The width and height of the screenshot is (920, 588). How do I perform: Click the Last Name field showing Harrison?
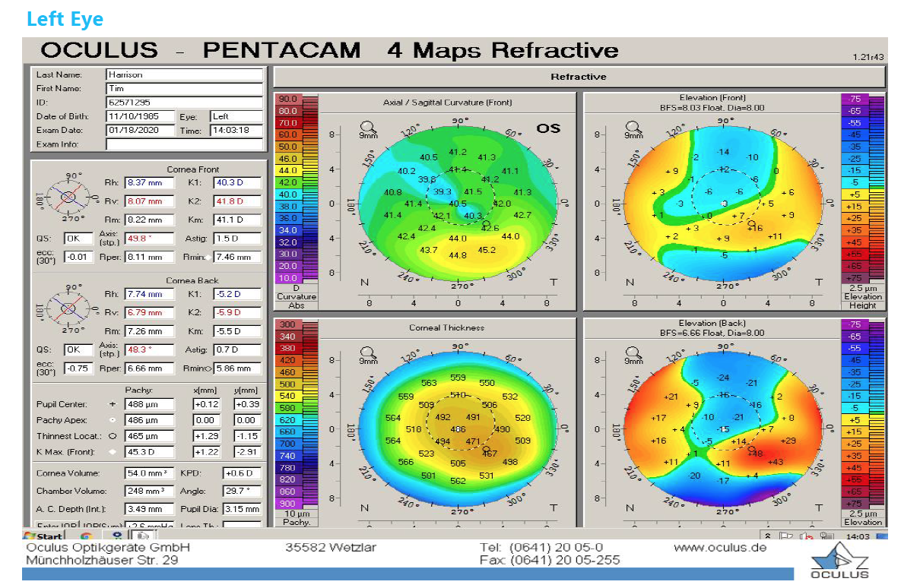coord(184,74)
